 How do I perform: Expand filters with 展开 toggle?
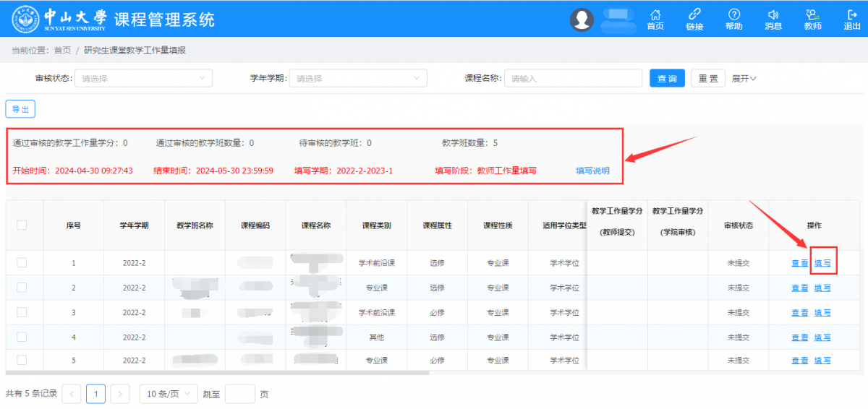(x=744, y=78)
